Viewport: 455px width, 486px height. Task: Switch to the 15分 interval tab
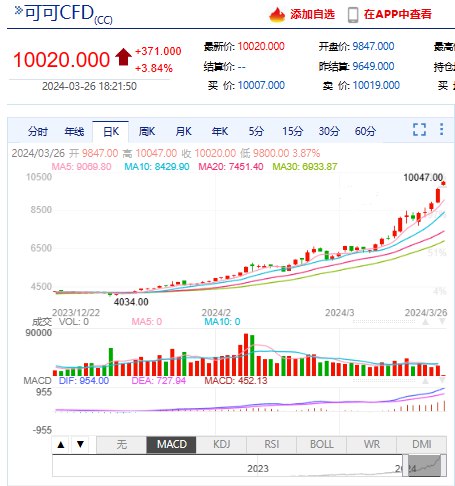pyautogui.click(x=292, y=131)
